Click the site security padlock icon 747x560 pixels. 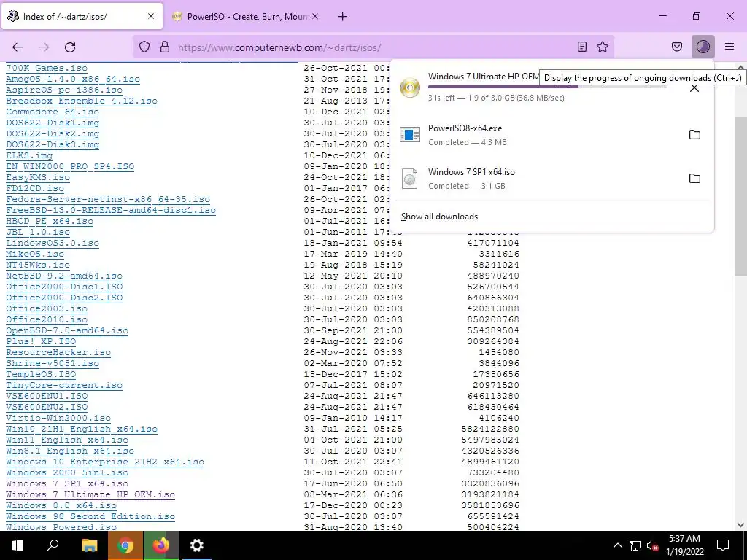(165, 47)
